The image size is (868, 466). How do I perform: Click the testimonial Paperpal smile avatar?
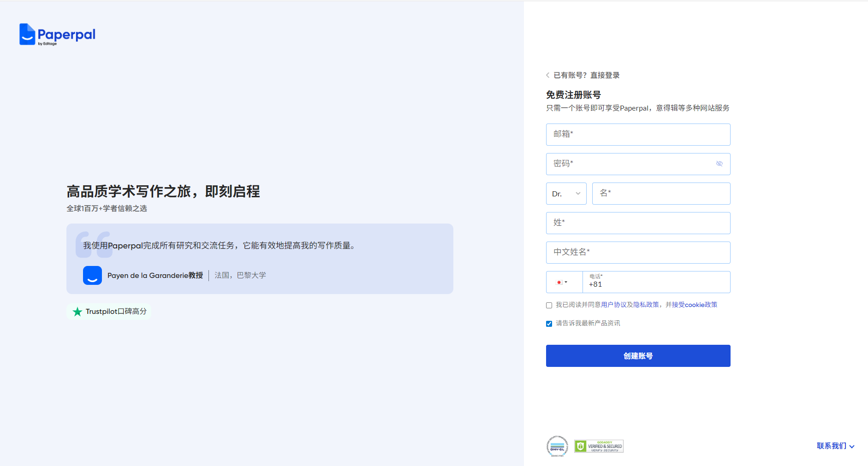(92, 275)
